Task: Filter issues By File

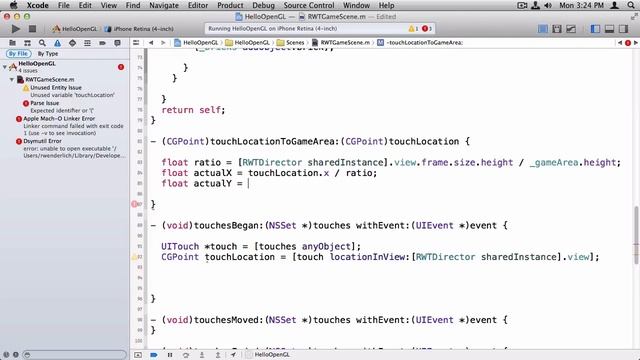Action: tap(18, 53)
